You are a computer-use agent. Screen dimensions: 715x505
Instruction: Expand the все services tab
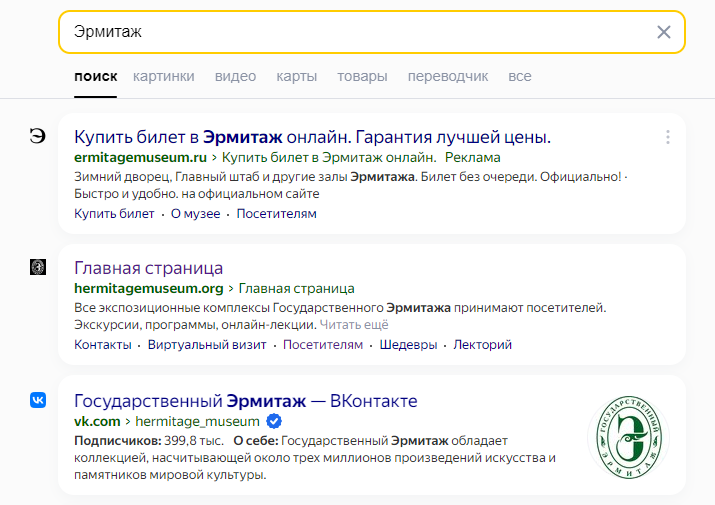520,76
